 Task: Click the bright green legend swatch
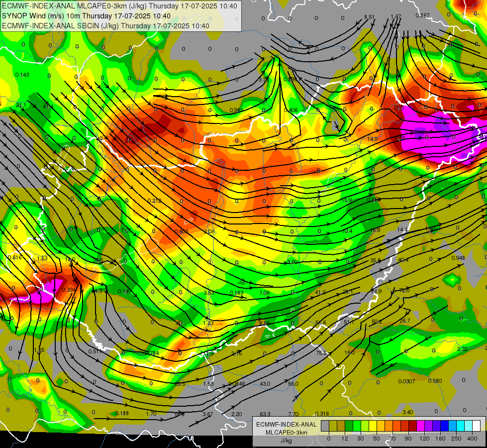(357, 426)
